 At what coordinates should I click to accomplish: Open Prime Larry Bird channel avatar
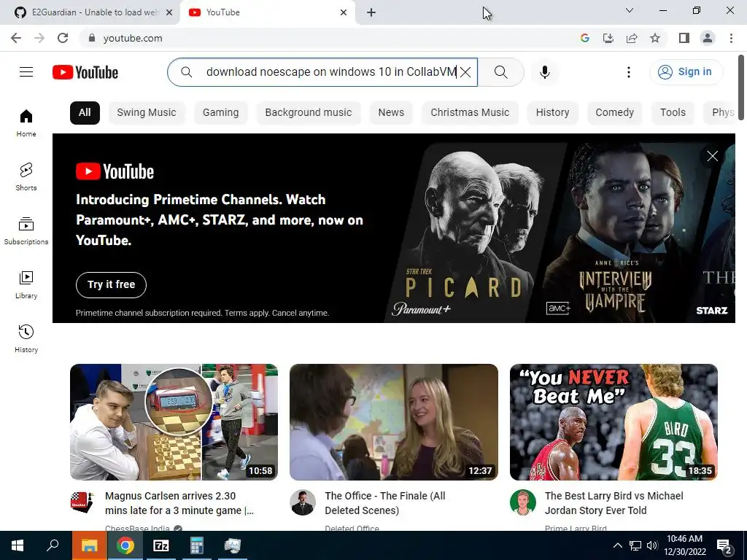[x=522, y=502]
